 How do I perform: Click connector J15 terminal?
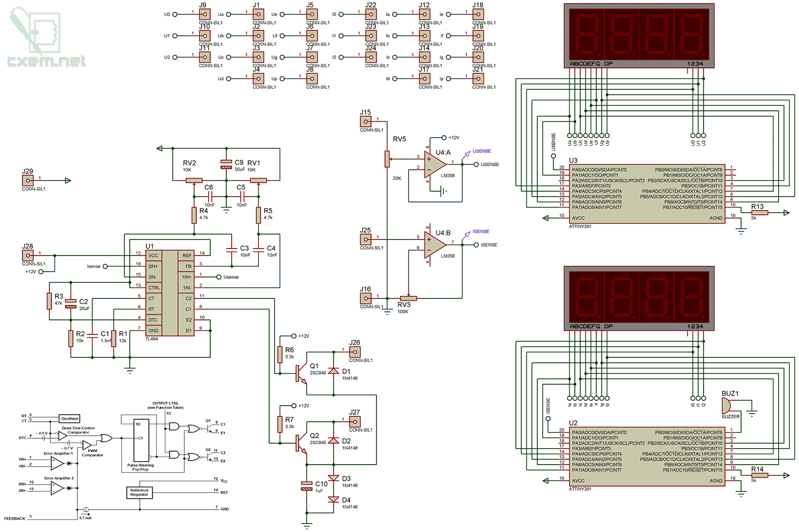366,122
